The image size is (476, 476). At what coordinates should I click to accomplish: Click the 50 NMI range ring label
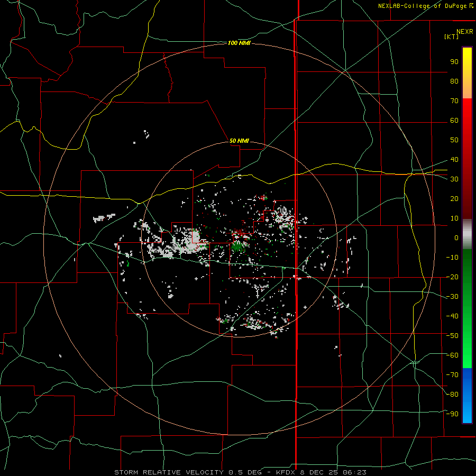239,141
